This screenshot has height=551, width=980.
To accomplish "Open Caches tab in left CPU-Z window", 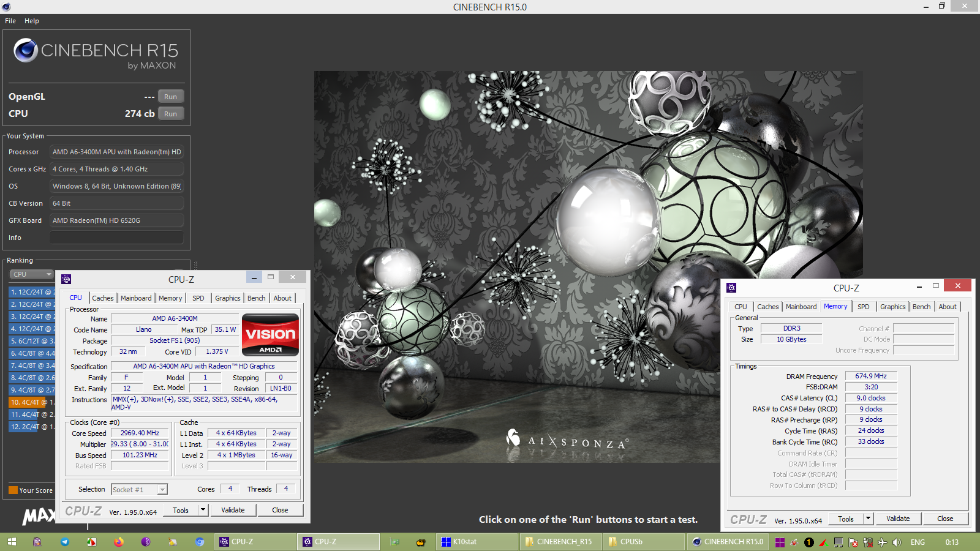I will coord(103,298).
